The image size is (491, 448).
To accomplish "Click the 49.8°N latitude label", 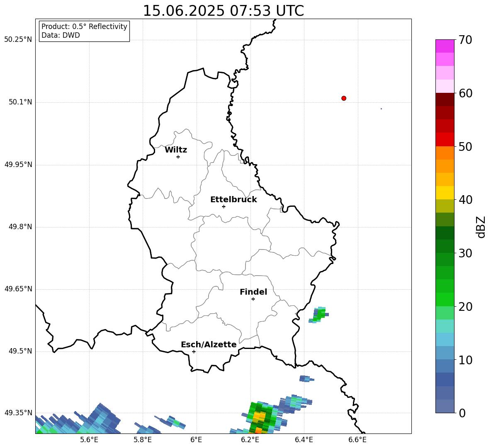I will point(20,227).
